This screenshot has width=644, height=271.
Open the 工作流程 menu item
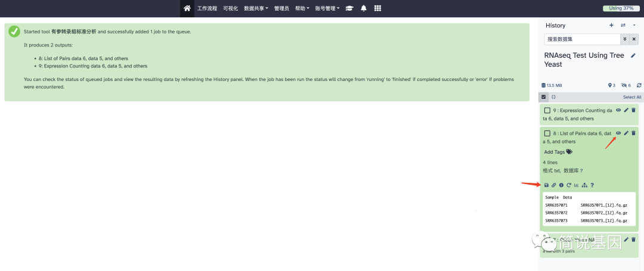tap(207, 8)
